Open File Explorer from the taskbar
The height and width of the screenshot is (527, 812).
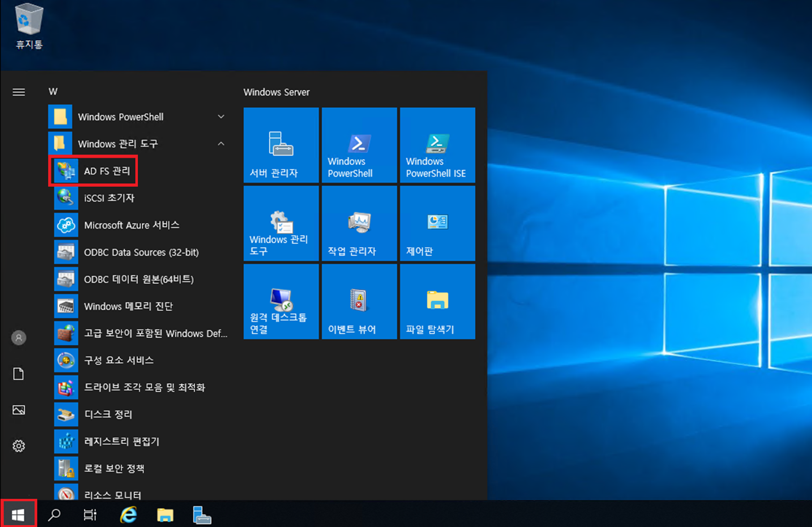point(165,515)
